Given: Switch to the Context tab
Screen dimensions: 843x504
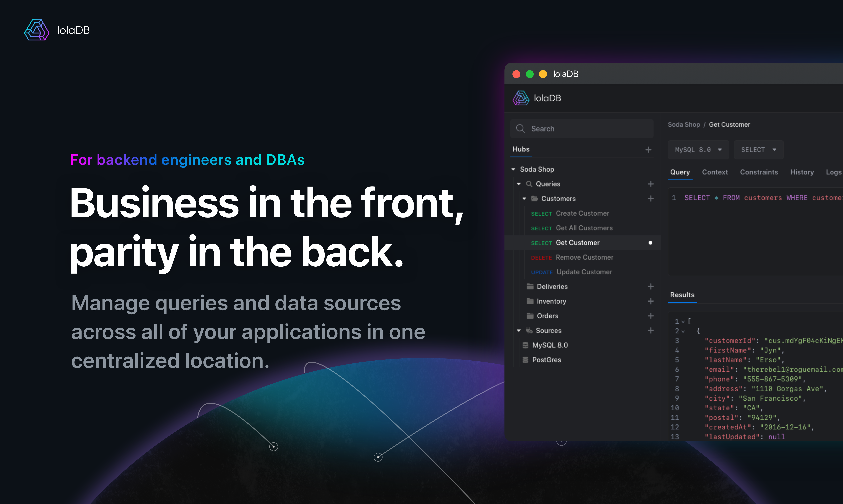Looking at the screenshot, I should point(715,172).
